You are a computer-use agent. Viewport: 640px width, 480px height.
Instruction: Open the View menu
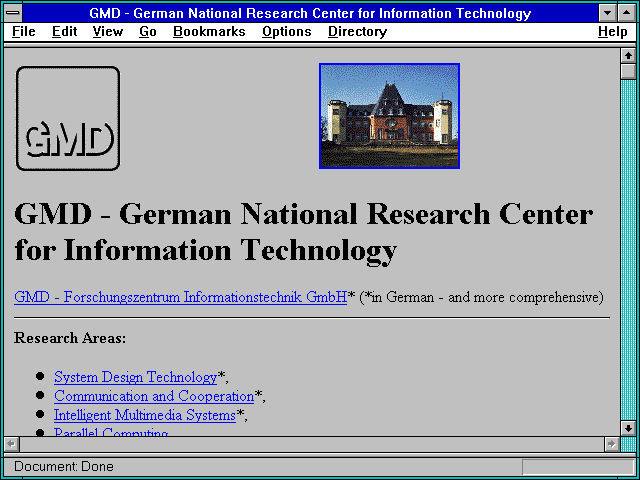[x=108, y=32]
